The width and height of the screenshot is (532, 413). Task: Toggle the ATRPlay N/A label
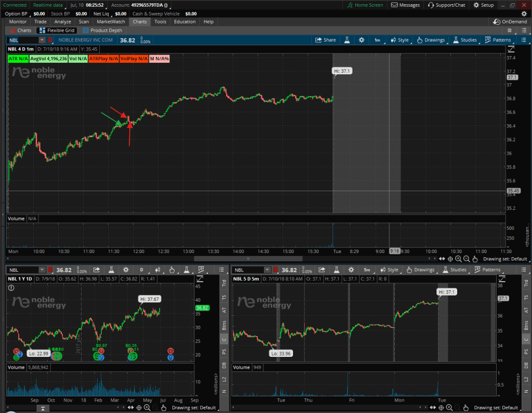(103, 59)
